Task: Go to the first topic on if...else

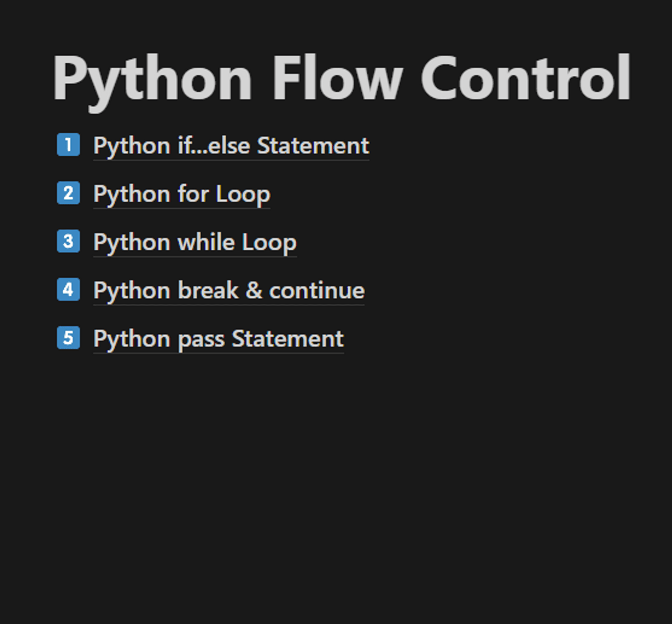Action: [231, 146]
